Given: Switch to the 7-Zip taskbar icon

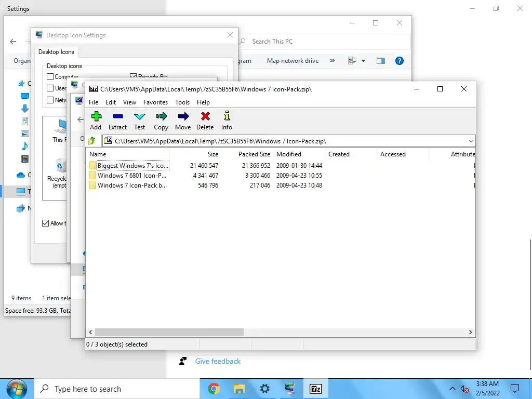Looking at the screenshot, I should [x=315, y=389].
